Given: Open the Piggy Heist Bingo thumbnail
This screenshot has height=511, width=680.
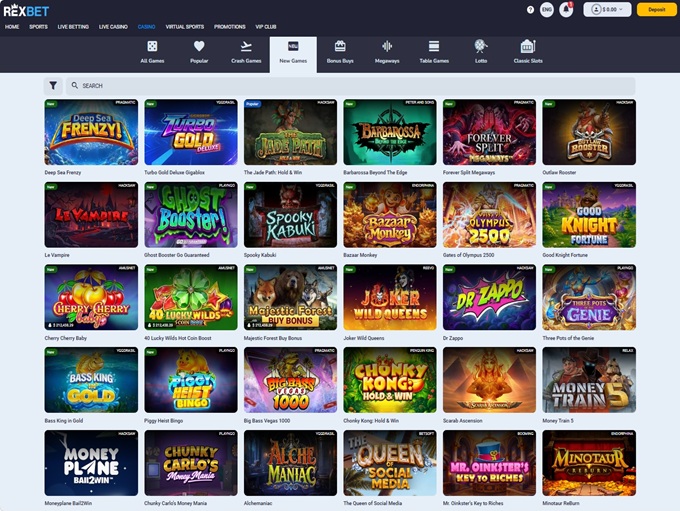Looking at the screenshot, I should pyautogui.click(x=191, y=380).
